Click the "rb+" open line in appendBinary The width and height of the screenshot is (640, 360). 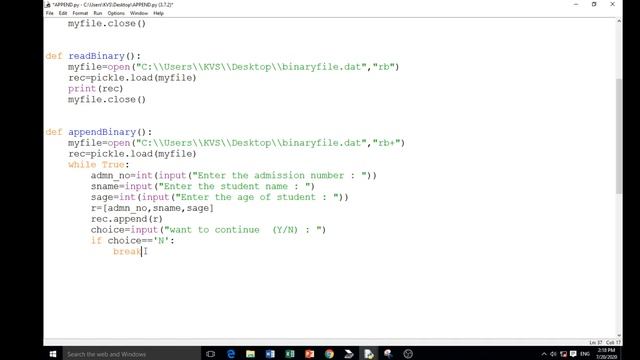coord(236,143)
